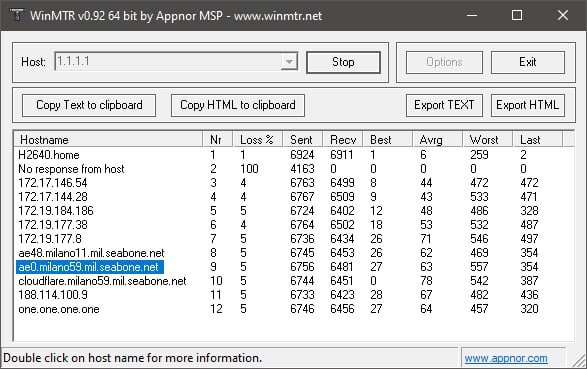
Task: Click the Recv column header
Action: pyautogui.click(x=343, y=140)
